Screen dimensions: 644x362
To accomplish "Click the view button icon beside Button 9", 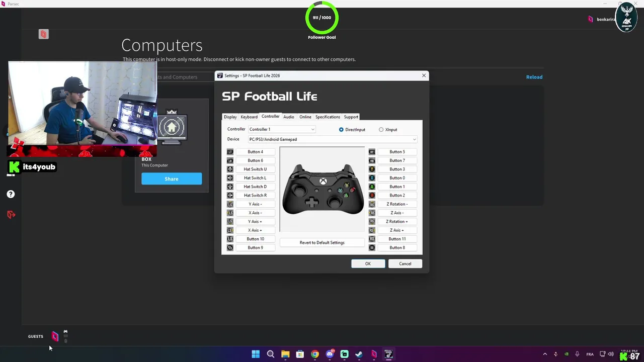I will [230, 248].
